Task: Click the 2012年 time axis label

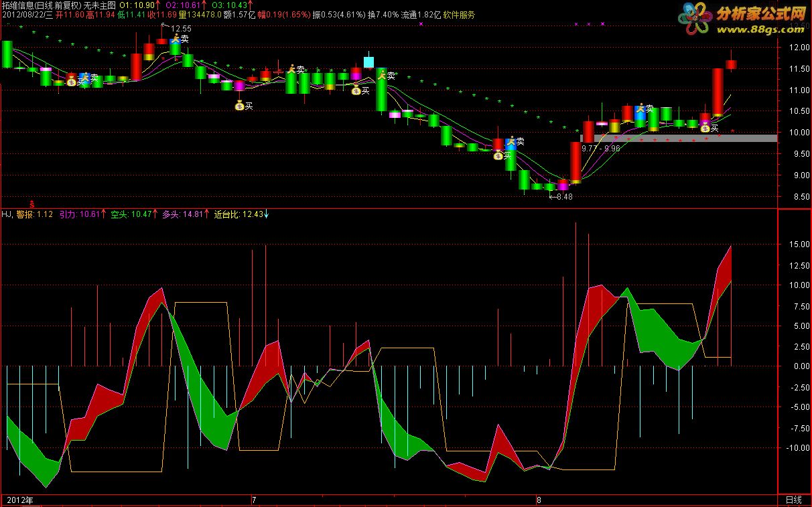Action: pos(20,500)
